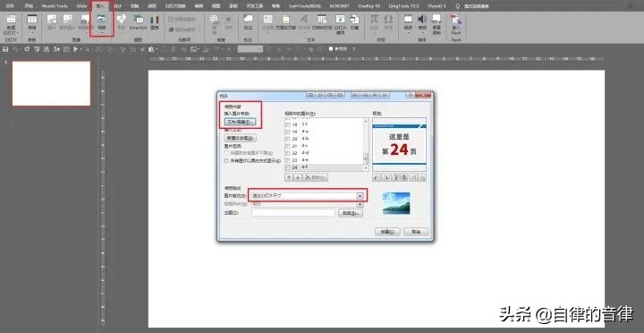Click the Embed Flash icon
This screenshot has height=333, width=644.
[455, 20]
